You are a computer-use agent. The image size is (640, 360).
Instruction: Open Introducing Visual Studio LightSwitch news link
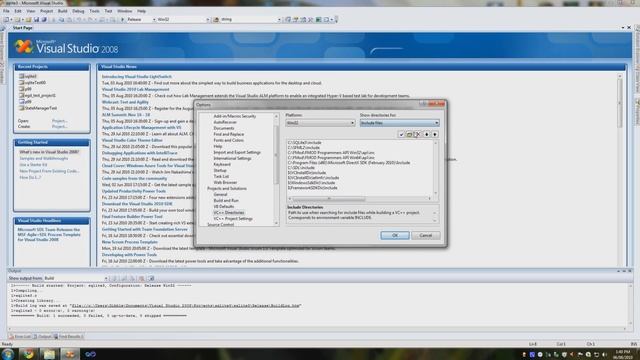point(137,77)
